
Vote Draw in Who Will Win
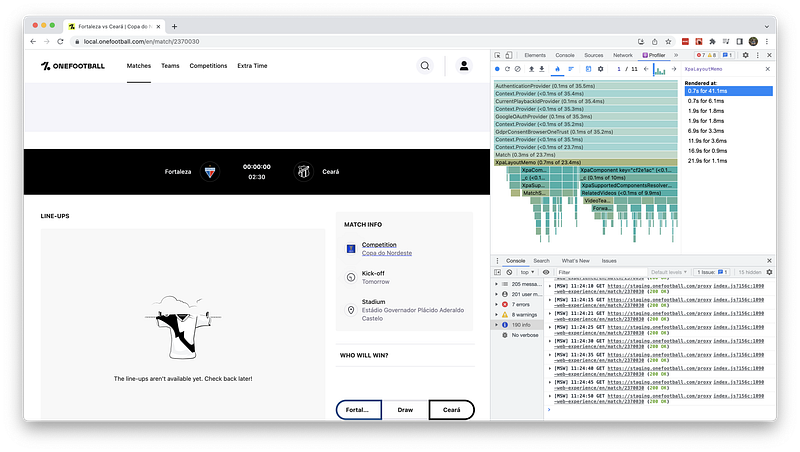coord(405,410)
